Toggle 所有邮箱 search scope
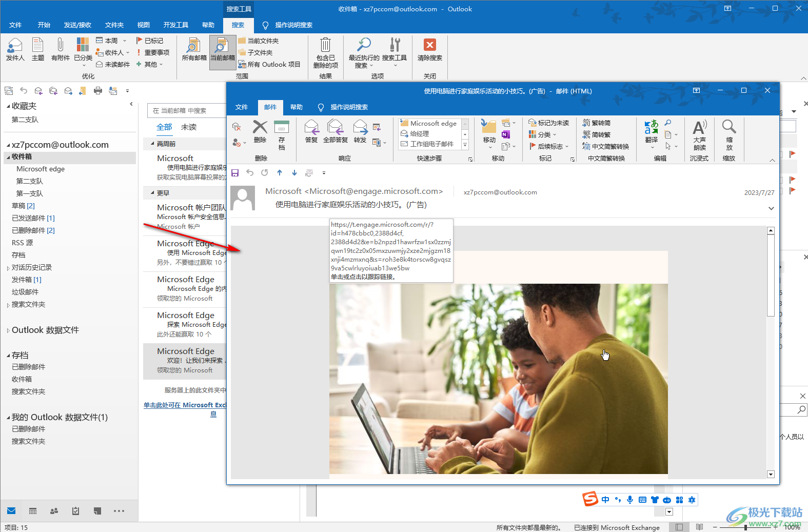Viewport: 808px width, 532px height. [194, 50]
